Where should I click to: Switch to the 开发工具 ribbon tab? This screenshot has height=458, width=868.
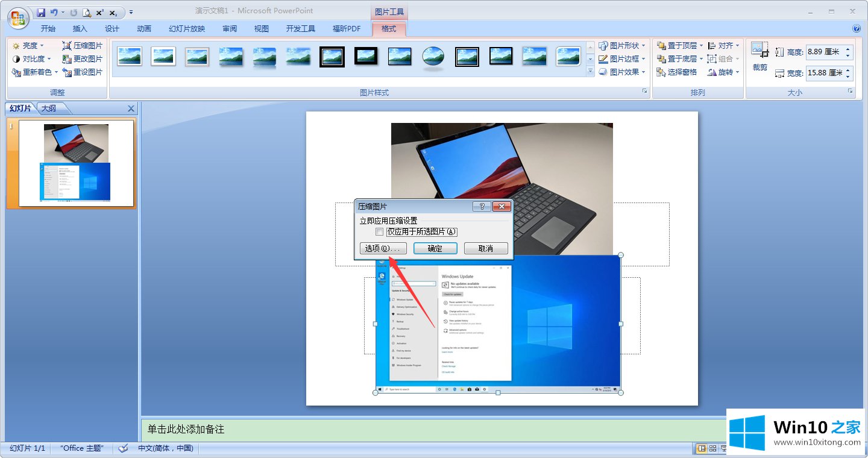pos(301,29)
